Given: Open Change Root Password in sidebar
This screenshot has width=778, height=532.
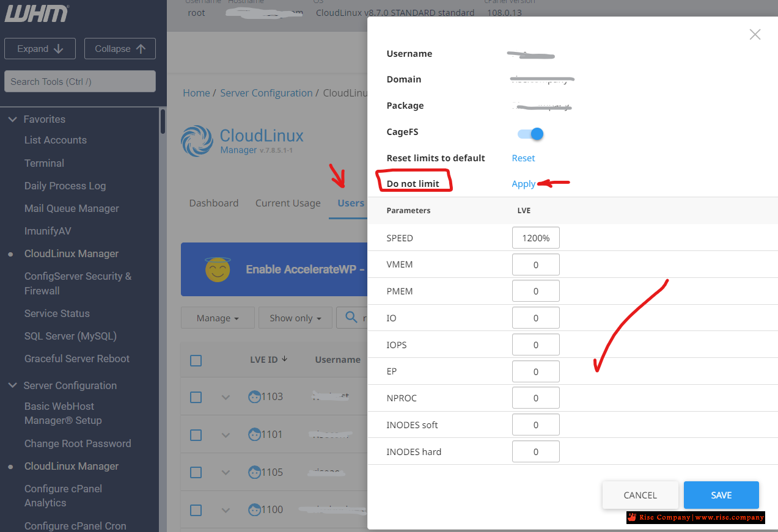Looking at the screenshot, I should (78, 443).
